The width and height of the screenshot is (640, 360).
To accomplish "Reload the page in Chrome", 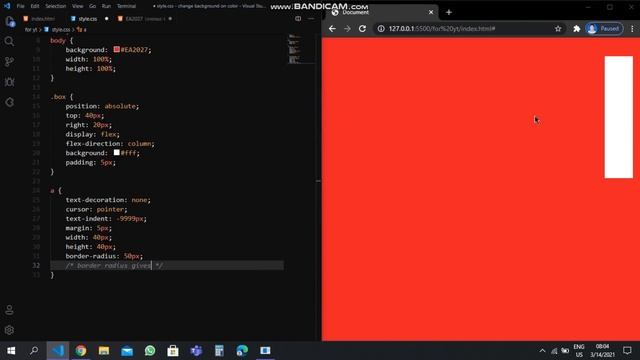I will tap(362, 29).
